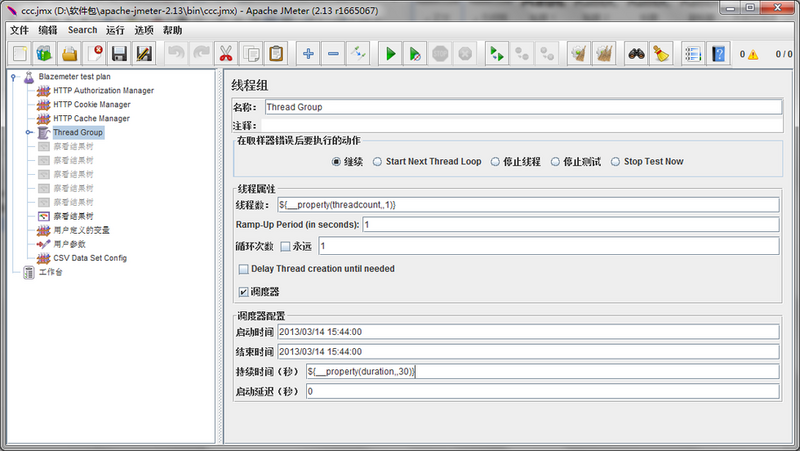
Task: Click the 线程数 thread count field
Action: pos(528,205)
